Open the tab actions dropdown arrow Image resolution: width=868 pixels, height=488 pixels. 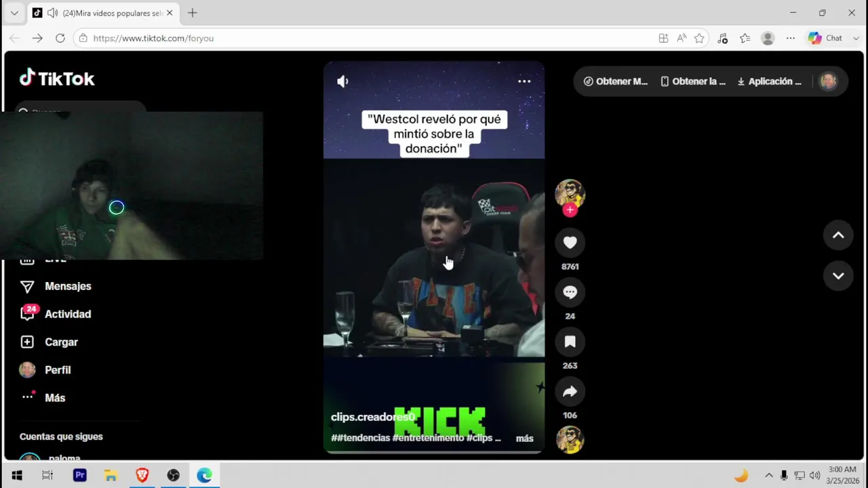coord(14,13)
